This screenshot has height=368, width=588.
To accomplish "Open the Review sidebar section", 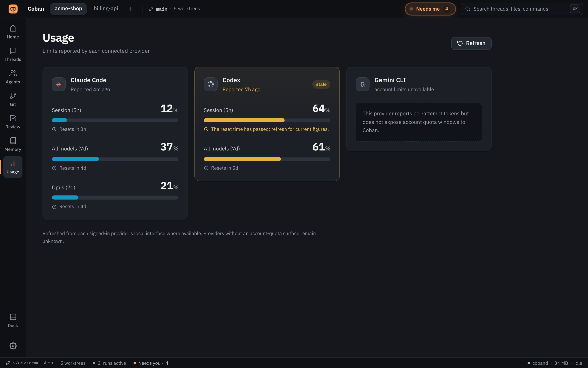I will [13, 122].
